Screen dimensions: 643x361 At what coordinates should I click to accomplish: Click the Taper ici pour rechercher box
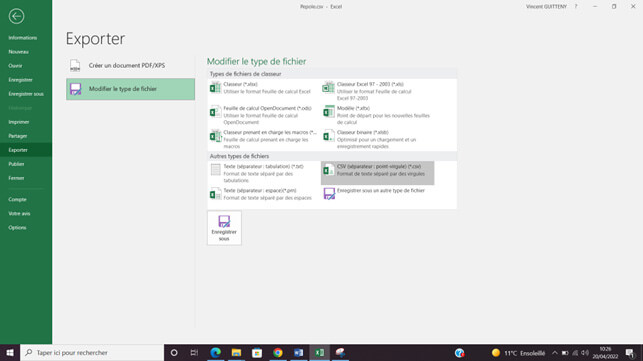[x=92, y=353]
